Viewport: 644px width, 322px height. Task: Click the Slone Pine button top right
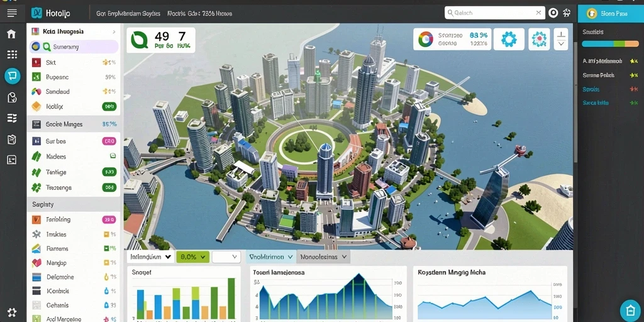(x=611, y=14)
